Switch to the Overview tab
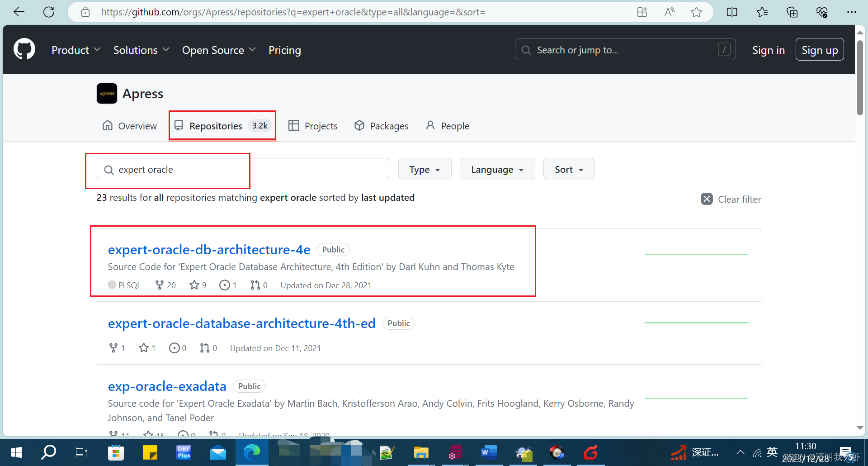 point(130,126)
